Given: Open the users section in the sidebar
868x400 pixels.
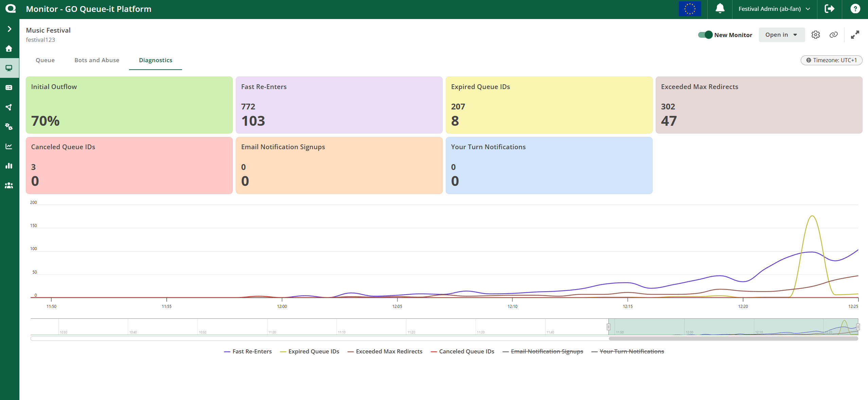Looking at the screenshot, I should point(9,186).
